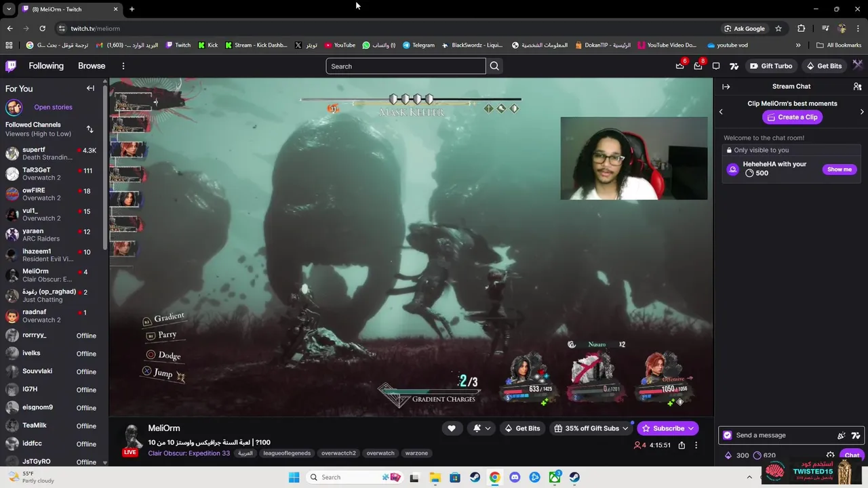The image size is (868, 488).
Task: Collapse the For You sidebar
Action: coord(90,88)
